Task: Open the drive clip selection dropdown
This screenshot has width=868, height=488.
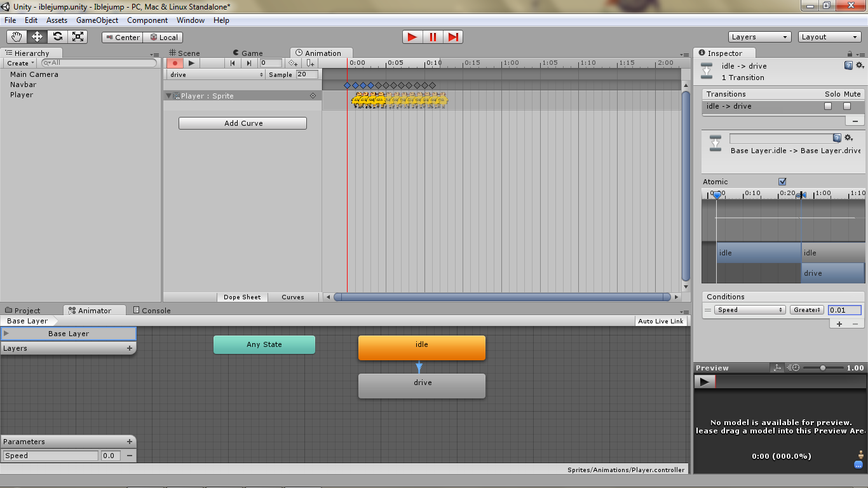Action: click(x=217, y=74)
